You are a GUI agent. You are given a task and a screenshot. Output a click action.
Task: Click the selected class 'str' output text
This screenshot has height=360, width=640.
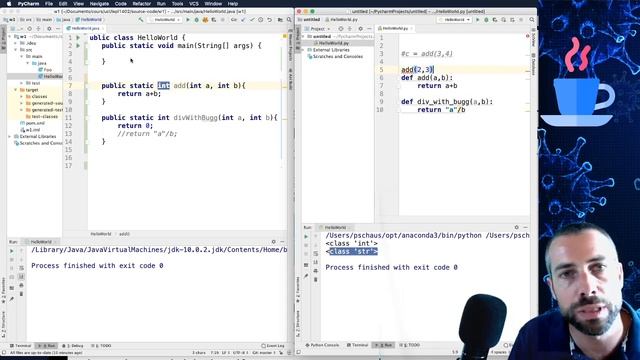353,251
